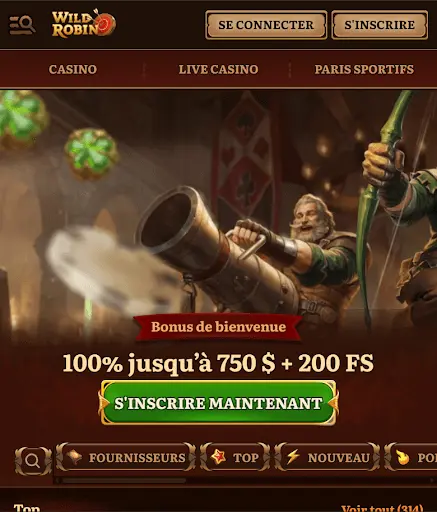Click the flame icon category
Screen dimensions: 437x512
(x=403, y=457)
